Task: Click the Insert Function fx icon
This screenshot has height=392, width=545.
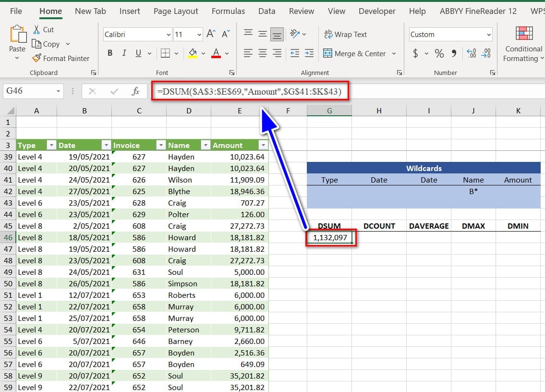Action: [136, 91]
